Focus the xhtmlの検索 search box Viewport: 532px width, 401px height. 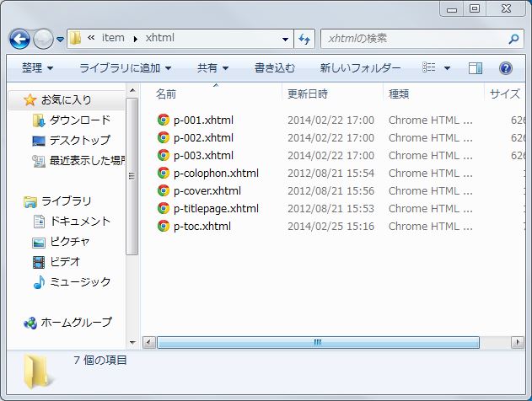click(x=416, y=38)
